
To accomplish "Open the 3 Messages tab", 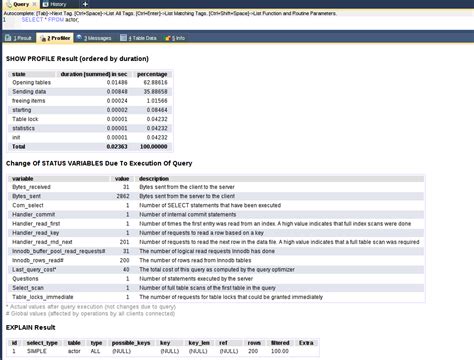I will point(94,38).
